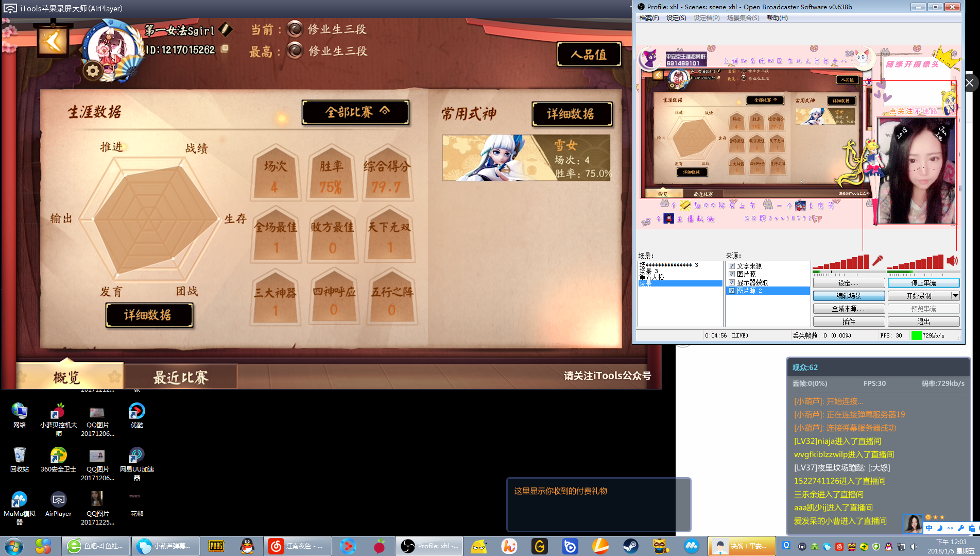Open the 设定(S) menu in OBS
This screenshot has width=980, height=556.
click(x=676, y=18)
